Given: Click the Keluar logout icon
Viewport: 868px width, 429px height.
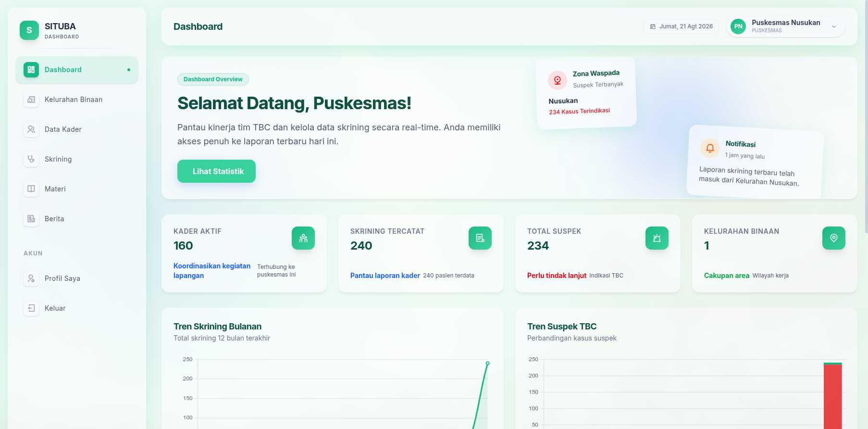Looking at the screenshot, I should click(x=31, y=308).
